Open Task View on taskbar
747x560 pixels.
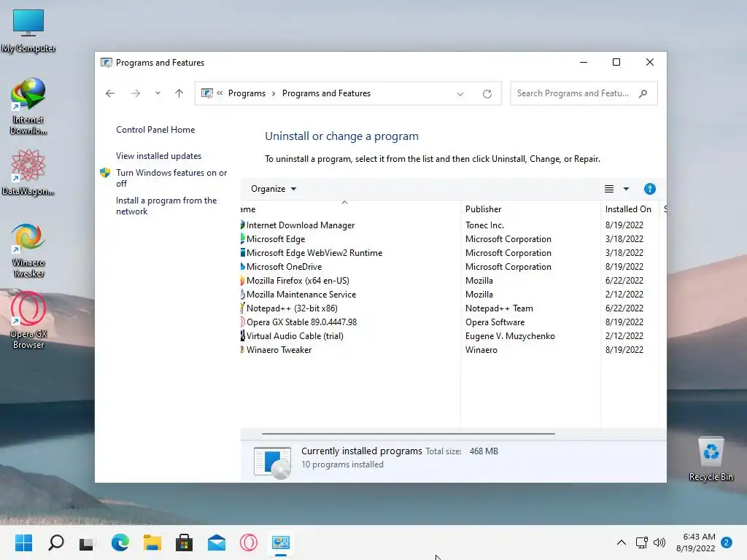pyautogui.click(x=87, y=542)
